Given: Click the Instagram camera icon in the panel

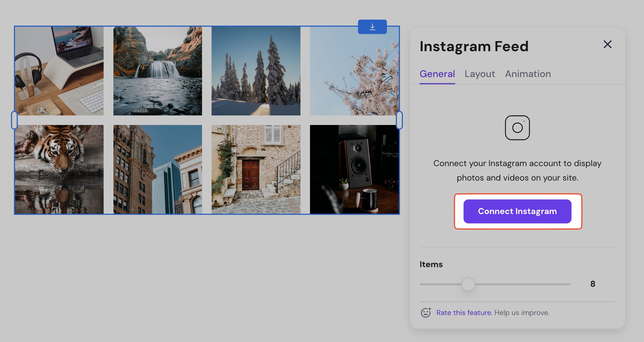Looking at the screenshot, I should (x=517, y=128).
